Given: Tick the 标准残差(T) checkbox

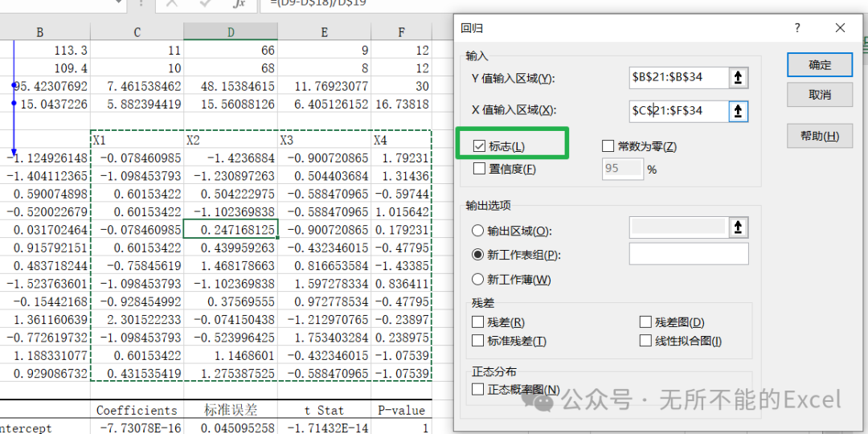Looking at the screenshot, I should [x=477, y=341].
